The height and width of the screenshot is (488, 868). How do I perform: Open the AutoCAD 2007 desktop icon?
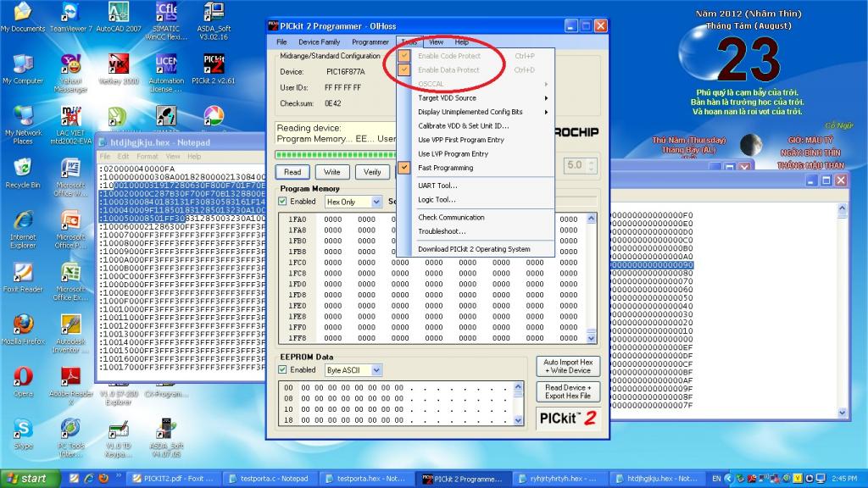point(118,14)
